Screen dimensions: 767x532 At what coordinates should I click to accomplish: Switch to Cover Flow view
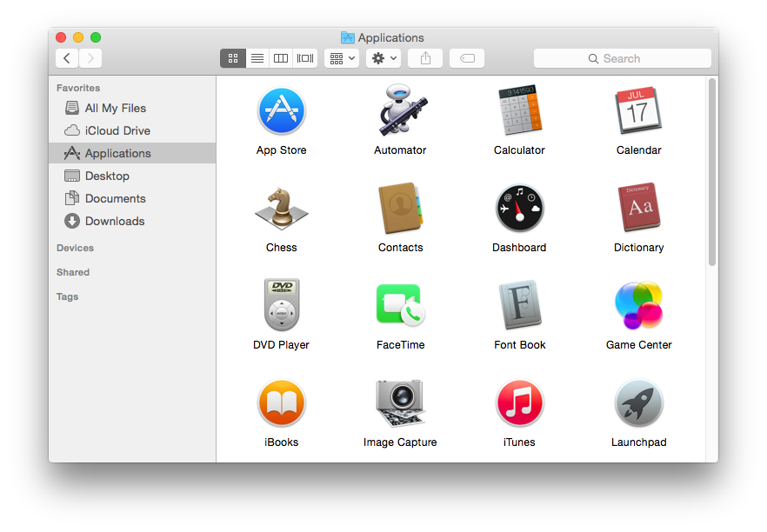click(304, 58)
